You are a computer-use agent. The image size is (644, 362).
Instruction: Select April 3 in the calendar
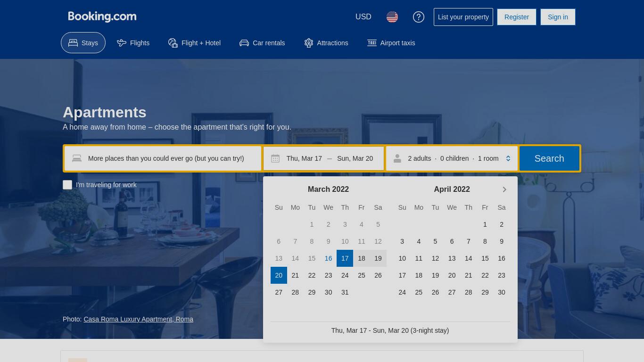[402, 241]
